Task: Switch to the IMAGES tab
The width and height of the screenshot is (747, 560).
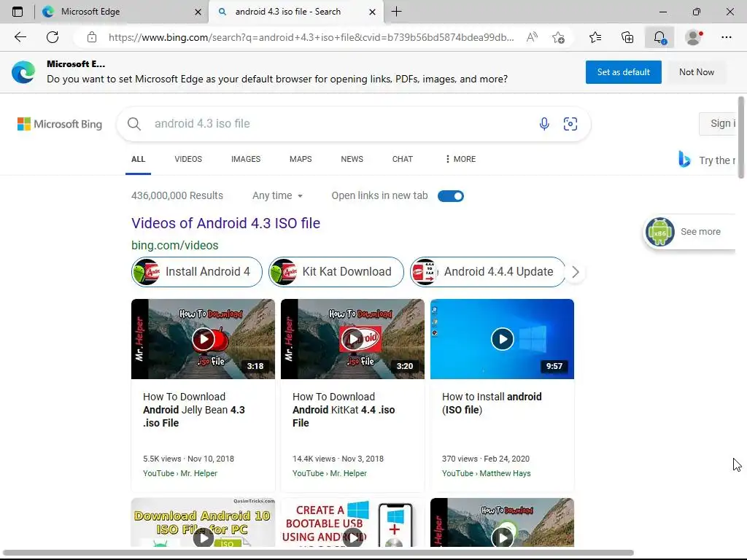Action: tap(246, 159)
